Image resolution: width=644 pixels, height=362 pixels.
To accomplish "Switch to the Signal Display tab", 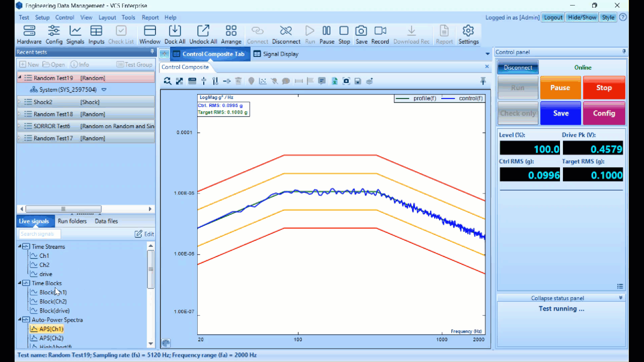I will click(x=276, y=54).
